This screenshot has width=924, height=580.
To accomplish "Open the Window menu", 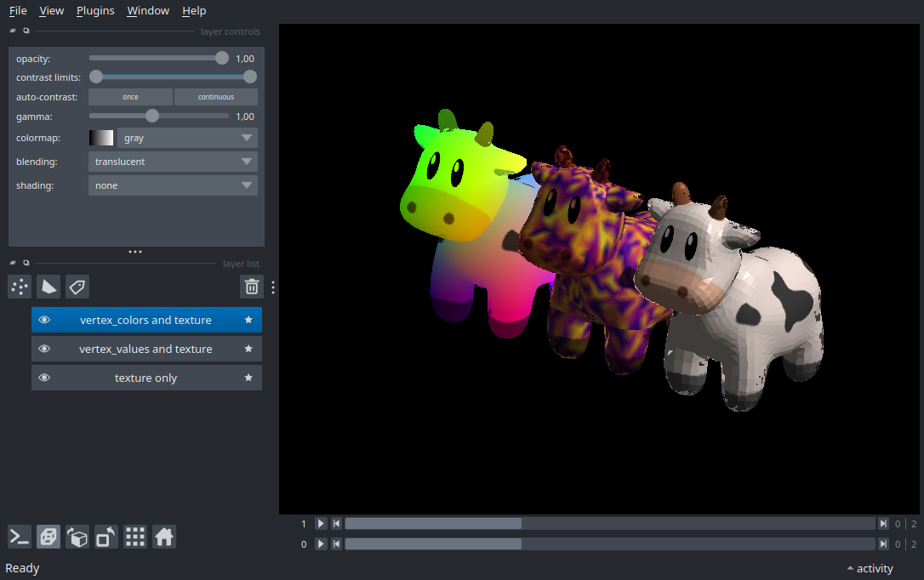I will click(148, 10).
